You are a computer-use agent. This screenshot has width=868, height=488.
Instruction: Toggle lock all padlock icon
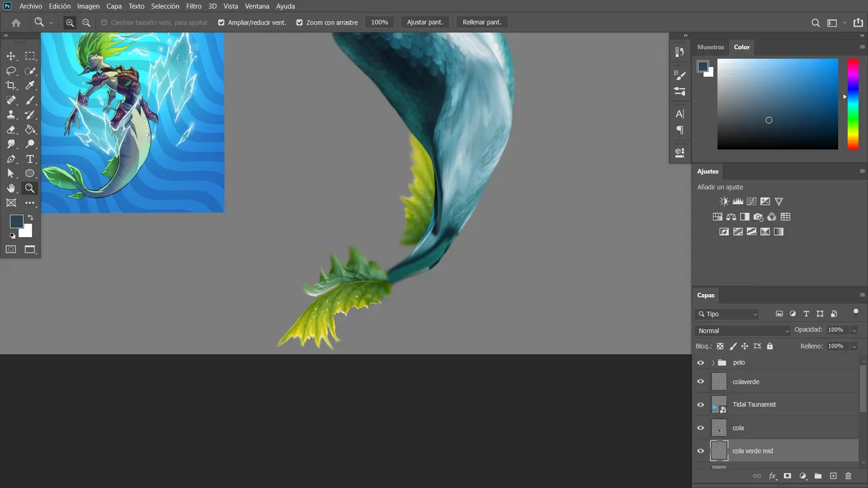[x=770, y=346]
